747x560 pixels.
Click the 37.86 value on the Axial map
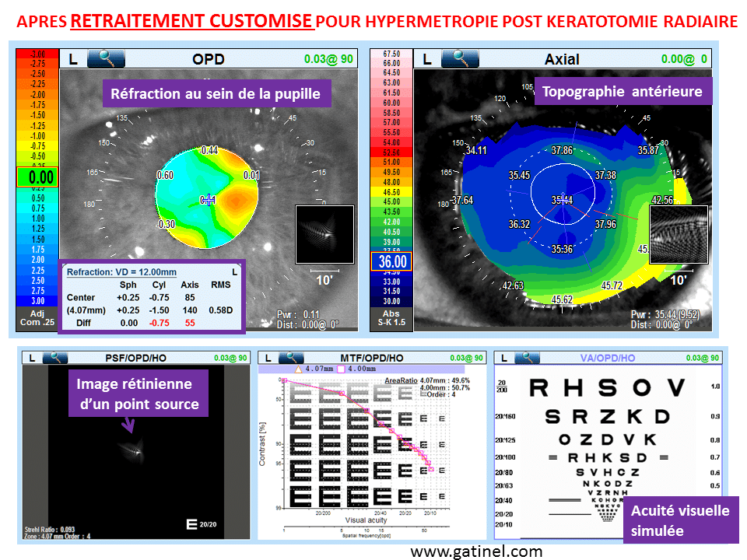(x=562, y=150)
